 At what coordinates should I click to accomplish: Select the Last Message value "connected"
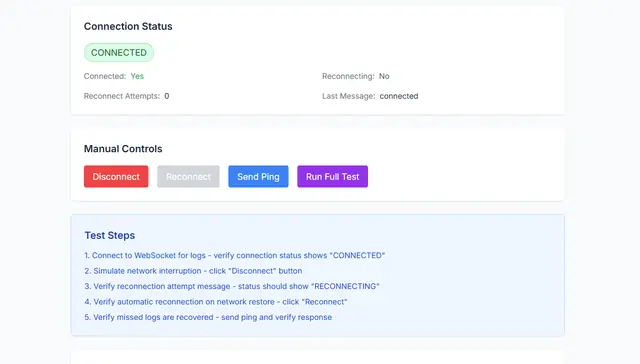point(399,96)
